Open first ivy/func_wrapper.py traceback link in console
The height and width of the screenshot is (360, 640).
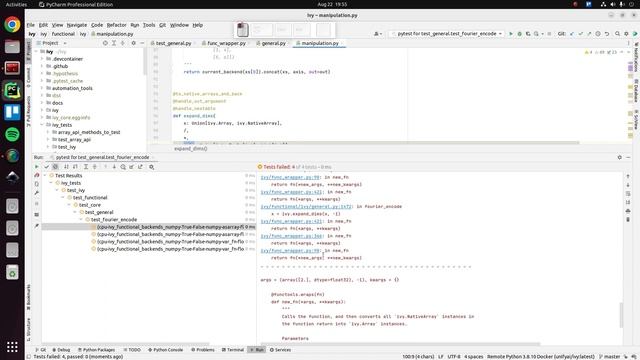[x=290, y=178]
